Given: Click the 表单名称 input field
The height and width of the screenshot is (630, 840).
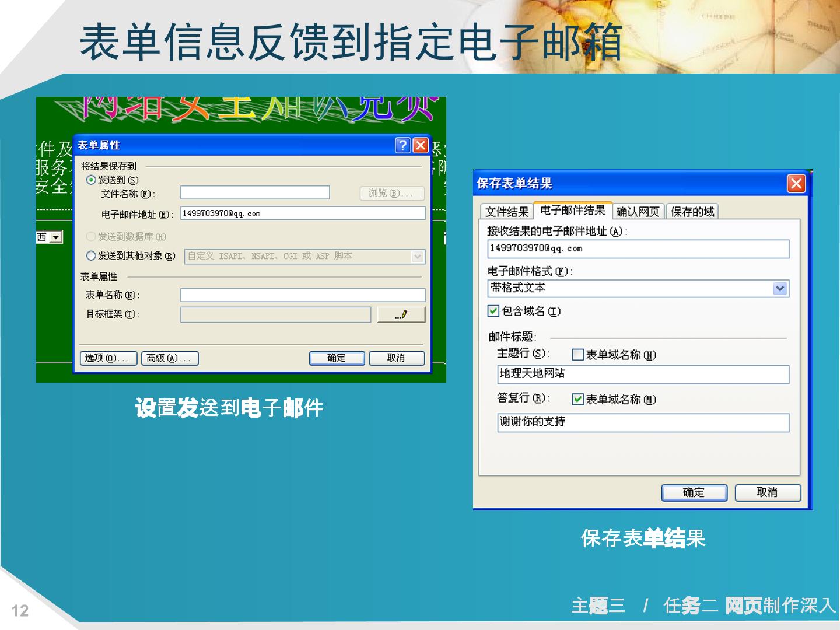Looking at the screenshot, I should (x=303, y=295).
